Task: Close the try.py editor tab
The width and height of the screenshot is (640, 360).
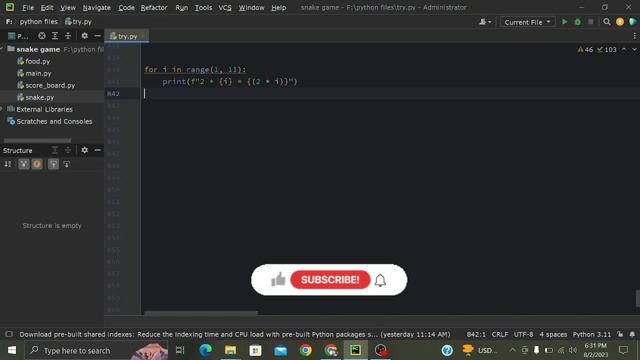Action: click(143, 36)
